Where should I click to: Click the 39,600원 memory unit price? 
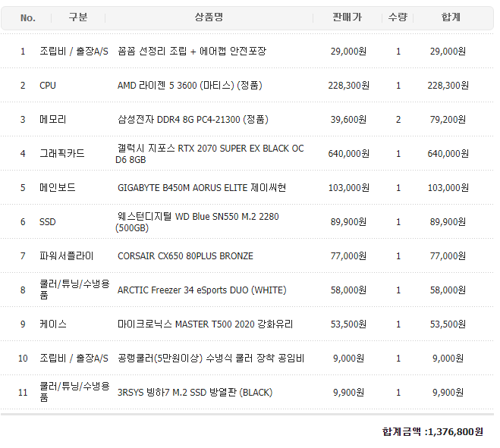348,120
